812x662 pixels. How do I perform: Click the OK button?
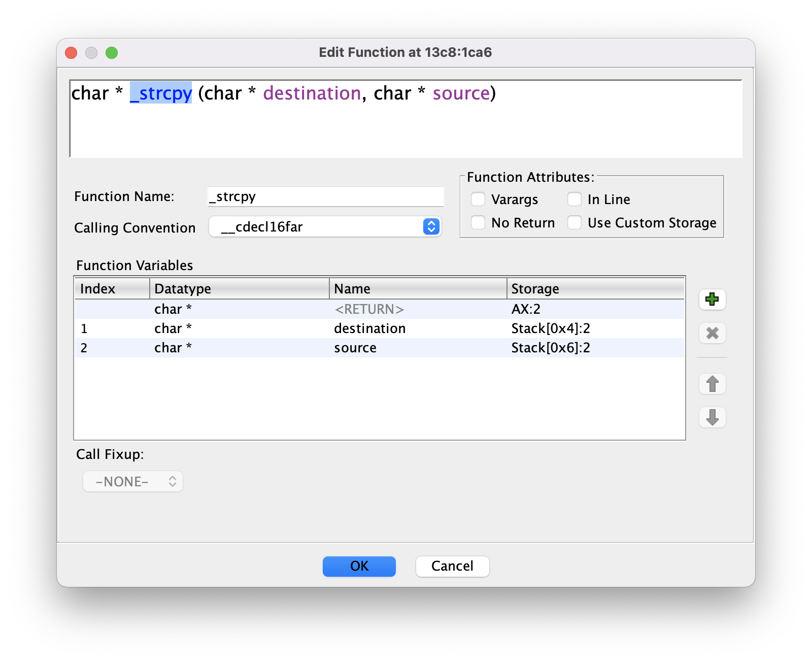(359, 566)
